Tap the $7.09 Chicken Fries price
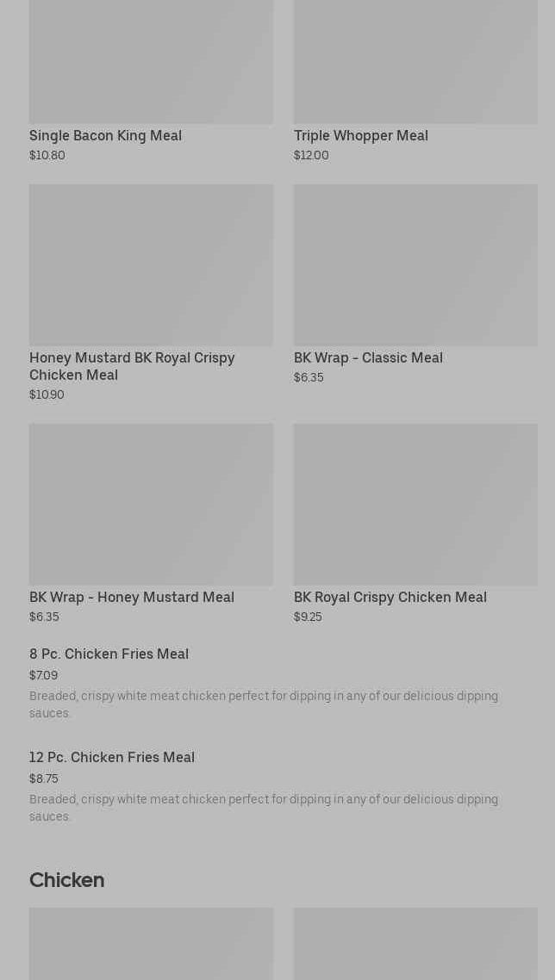This screenshot has height=980, width=555. (x=43, y=676)
